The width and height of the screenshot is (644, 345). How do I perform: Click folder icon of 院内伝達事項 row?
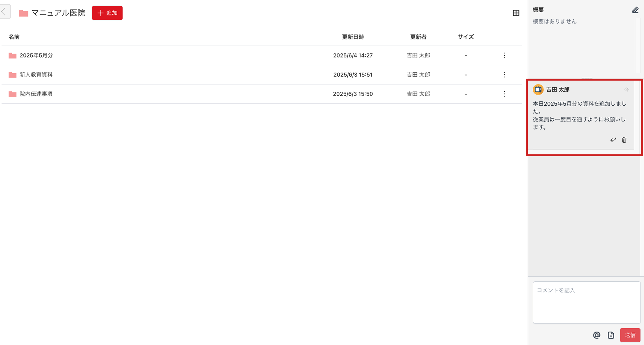(13, 94)
